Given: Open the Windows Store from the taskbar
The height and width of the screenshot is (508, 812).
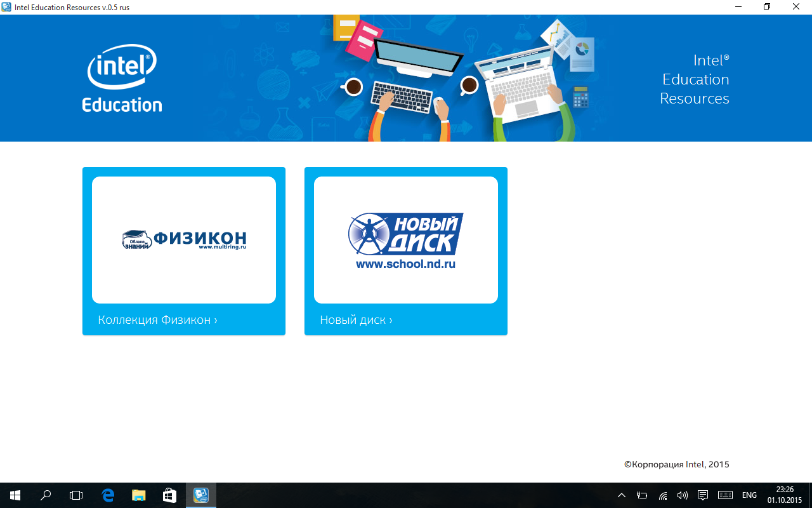Looking at the screenshot, I should [169, 495].
